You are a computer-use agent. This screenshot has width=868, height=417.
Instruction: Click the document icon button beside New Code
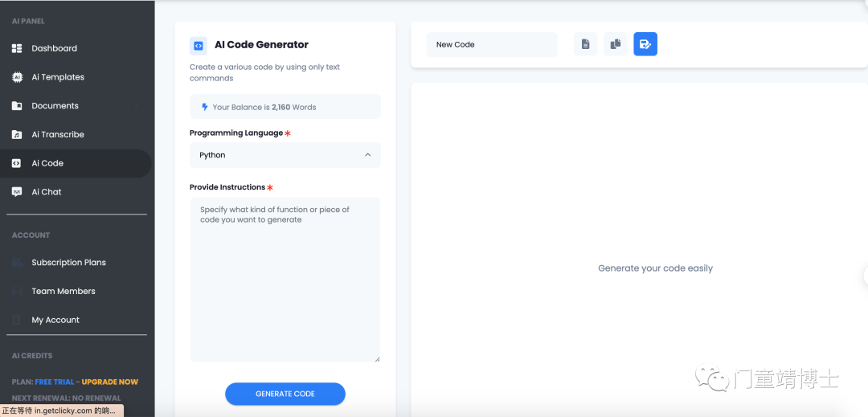pos(585,44)
